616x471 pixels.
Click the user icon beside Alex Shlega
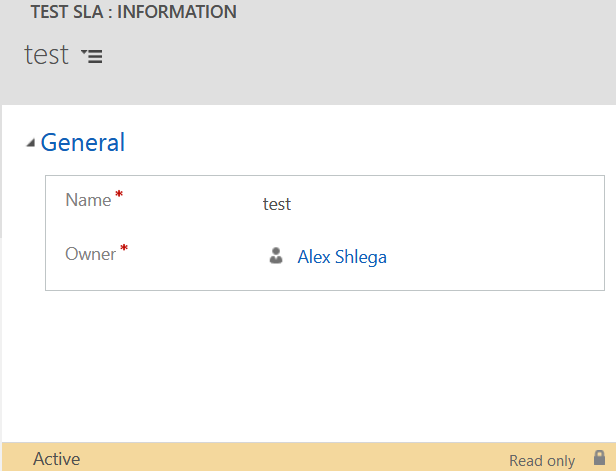pos(276,255)
